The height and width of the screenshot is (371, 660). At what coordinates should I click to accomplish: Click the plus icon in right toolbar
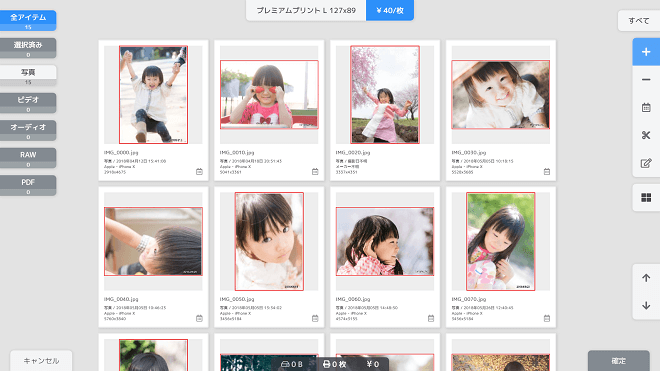click(646, 52)
